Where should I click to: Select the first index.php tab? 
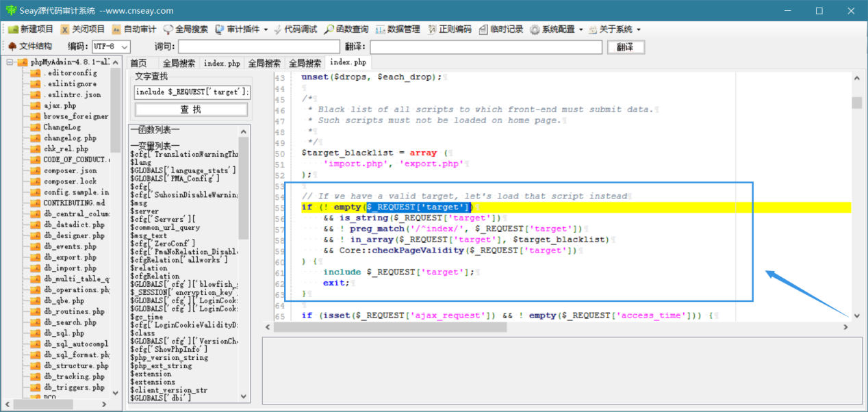222,63
